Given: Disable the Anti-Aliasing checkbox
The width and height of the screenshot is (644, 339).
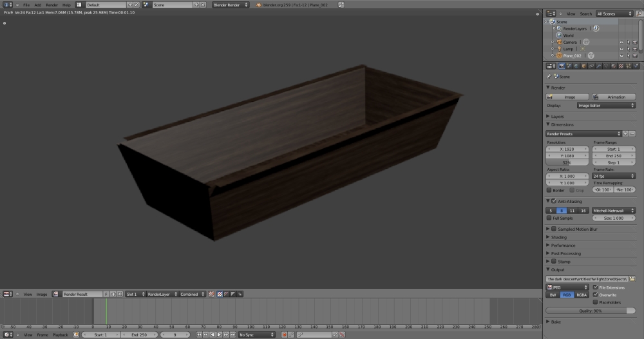Looking at the screenshot, I should (x=554, y=202).
